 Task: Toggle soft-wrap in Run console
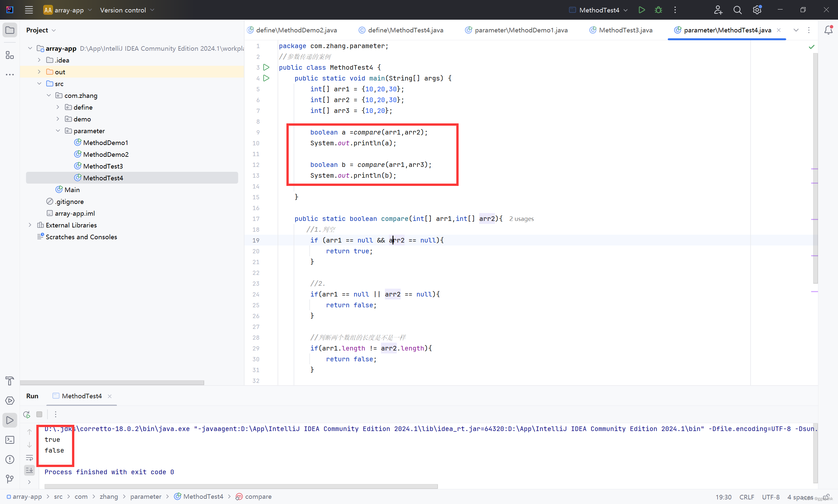coord(29,458)
